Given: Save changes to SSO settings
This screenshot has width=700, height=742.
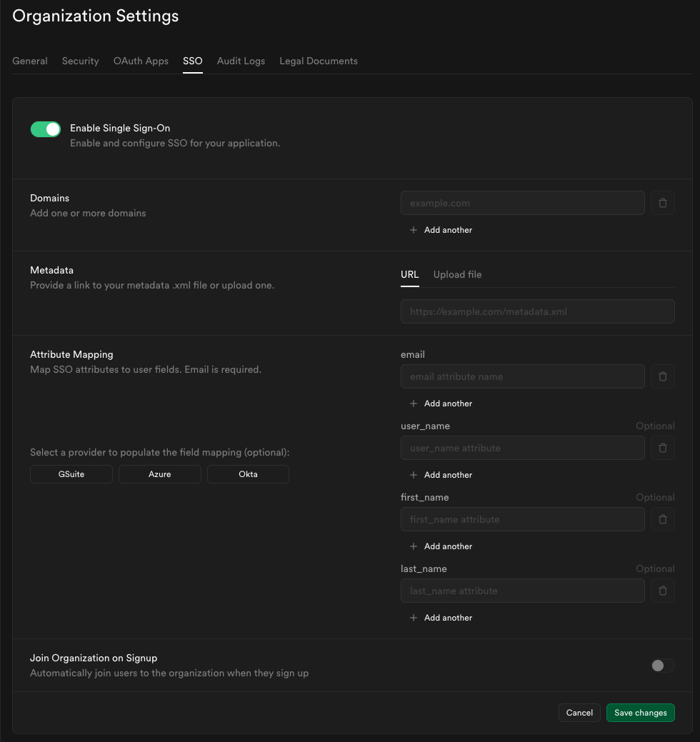Looking at the screenshot, I should pyautogui.click(x=640, y=713).
